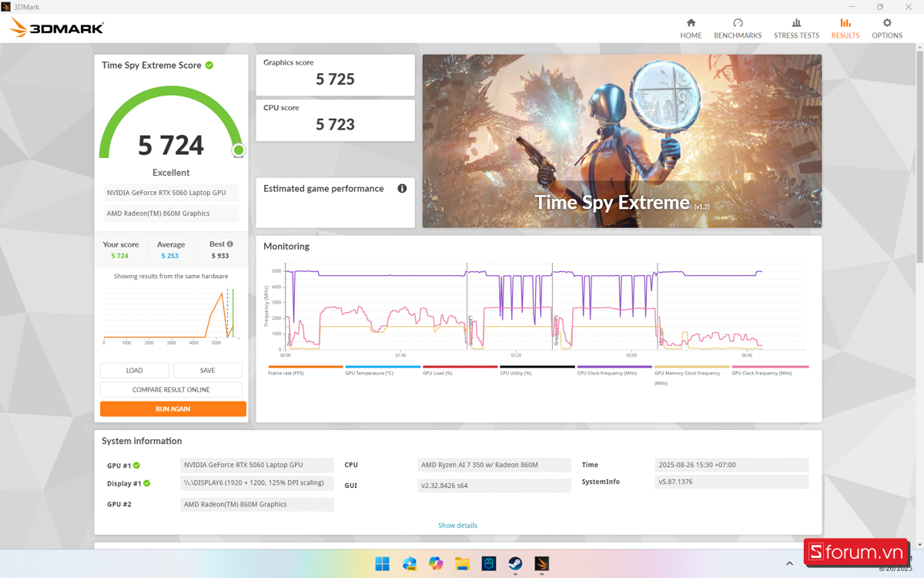The width and height of the screenshot is (924, 578).
Task: Open Steam from the taskbar
Action: 515,563
